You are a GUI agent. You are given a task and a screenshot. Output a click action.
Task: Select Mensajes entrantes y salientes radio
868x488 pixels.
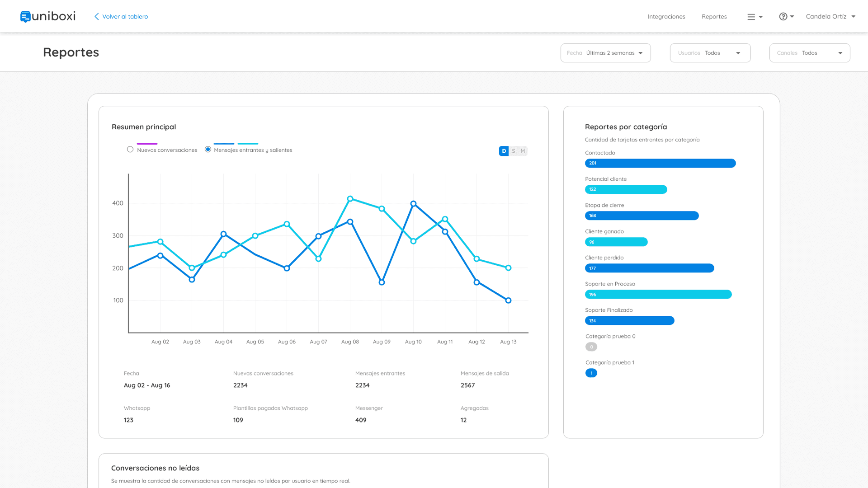(208, 150)
